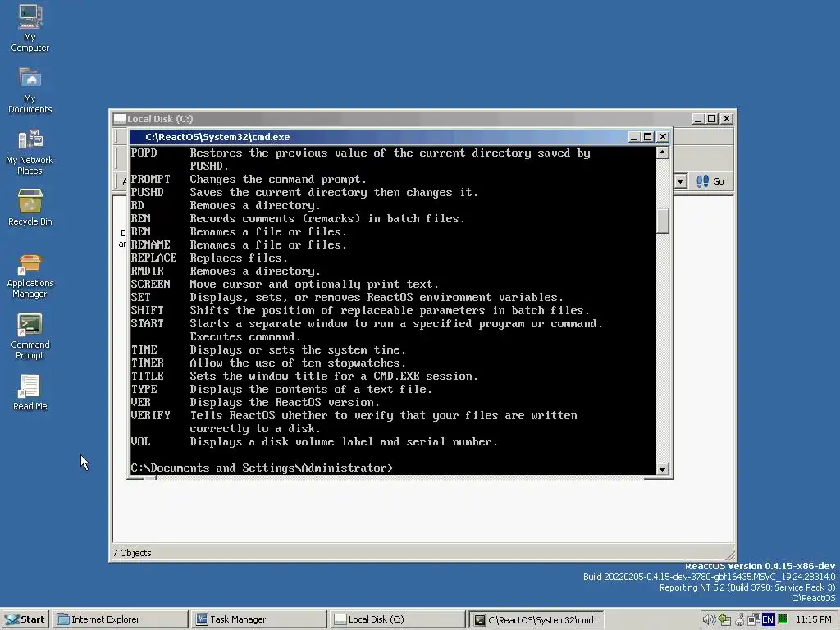The image size is (840, 630).
Task: Click the RENAME command text
Action: pos(151,244)
